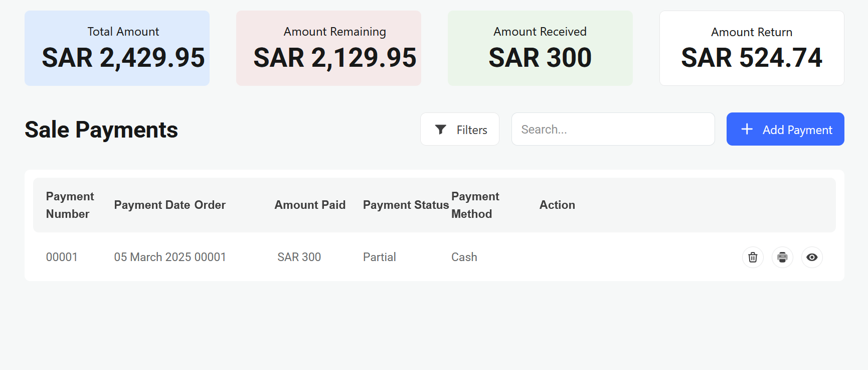Open the Filters button
Image resolution: width=868 pixels, height=370 pixels.
pos(460,130)
